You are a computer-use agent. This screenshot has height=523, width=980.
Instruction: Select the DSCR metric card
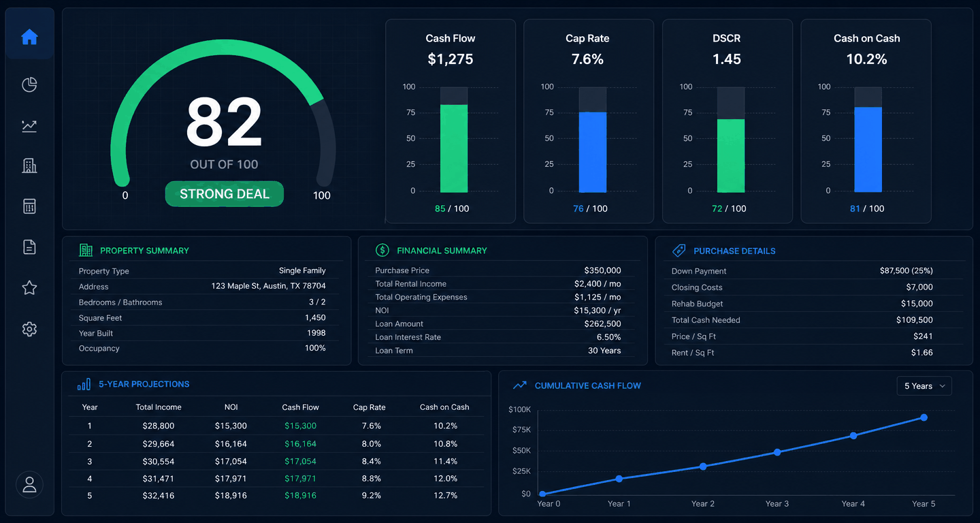pyautogui.click(x=727, y=121)
